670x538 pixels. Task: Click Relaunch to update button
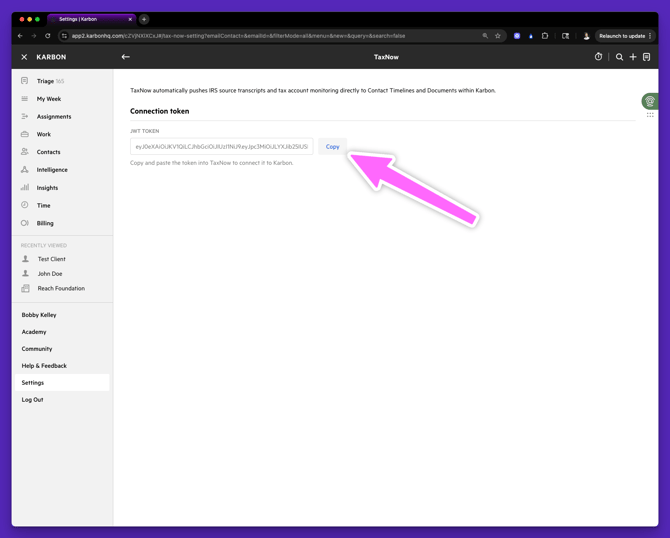pos(624,36)
